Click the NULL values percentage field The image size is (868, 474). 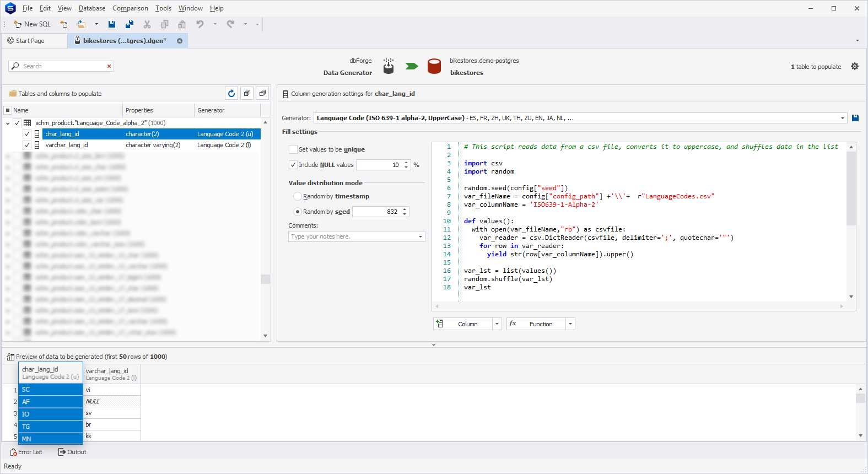click(x=379, y=165)
